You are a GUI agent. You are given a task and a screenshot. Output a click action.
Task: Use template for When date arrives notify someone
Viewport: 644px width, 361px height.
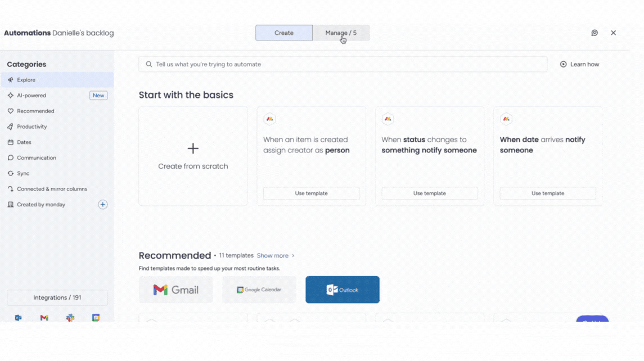[x=547, y=193]
